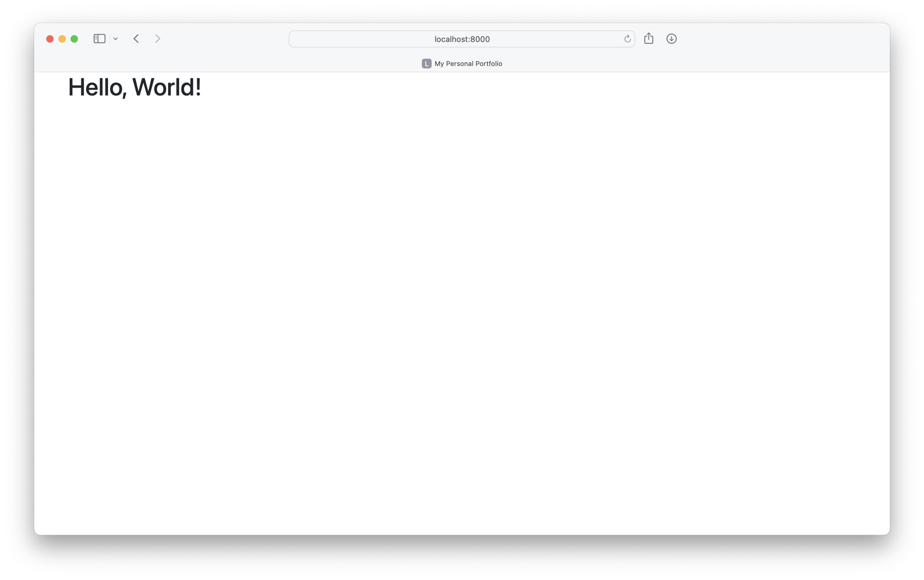Click the back navigation arrow icon
Screen dimensions: 924x580
click(x=136, y=38)
